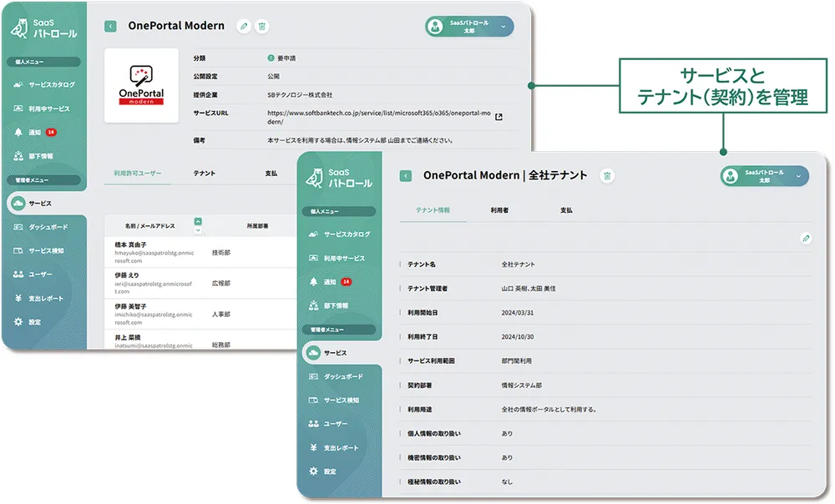Click trash icon beside OnePortal Modern title
The width and height of the screenshot is (835, 504).
[x=262, y=26]
